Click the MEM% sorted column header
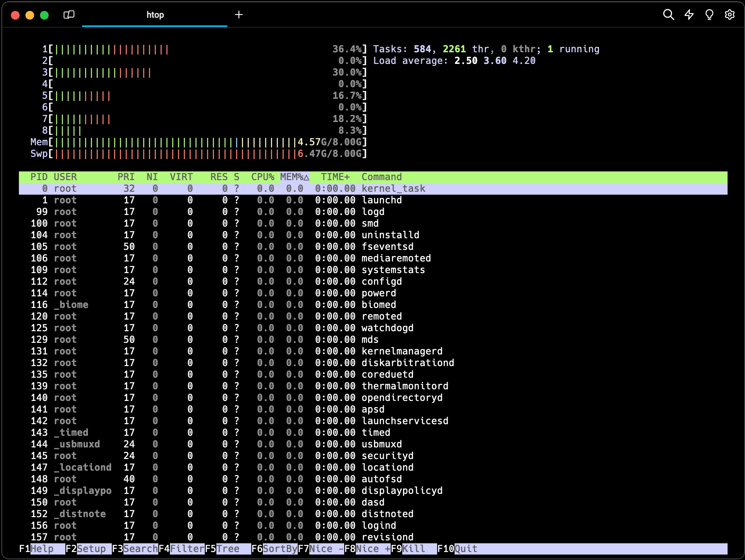Viewport: 745px width, 560px height. coord(294,177)
